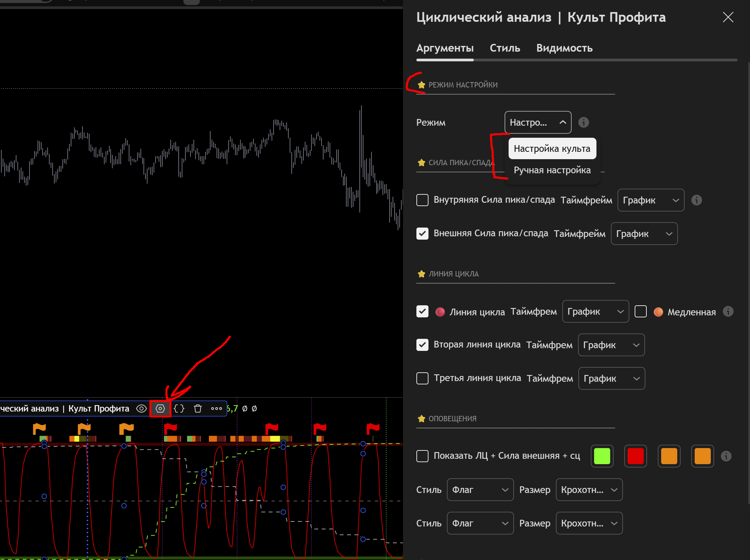
Task: Delete indicator with the trash icon
Action: pyautogui.click(x=198, y=409)
